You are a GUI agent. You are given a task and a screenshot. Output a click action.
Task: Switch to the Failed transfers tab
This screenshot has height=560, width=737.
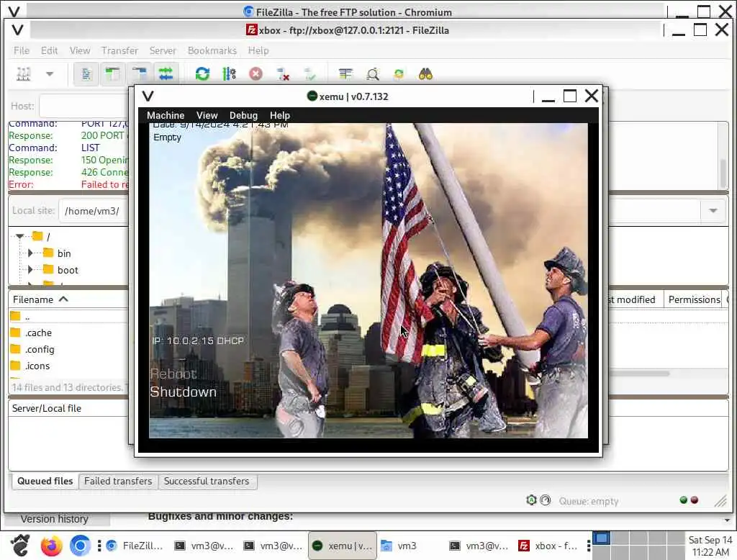pos(118,481)
